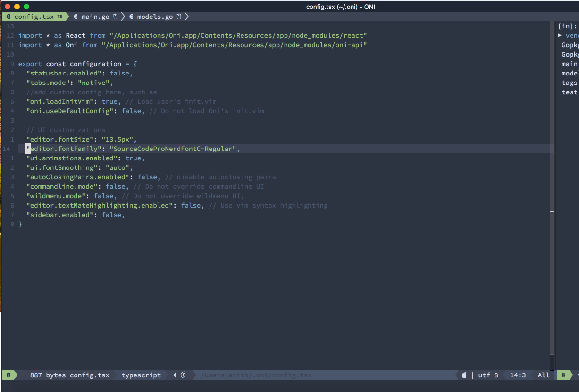The height and width of the screenshot is (392, 579).
Task: Click the SourceCodeProNerdFontC-Regular string
Action: tap(173, 149)
